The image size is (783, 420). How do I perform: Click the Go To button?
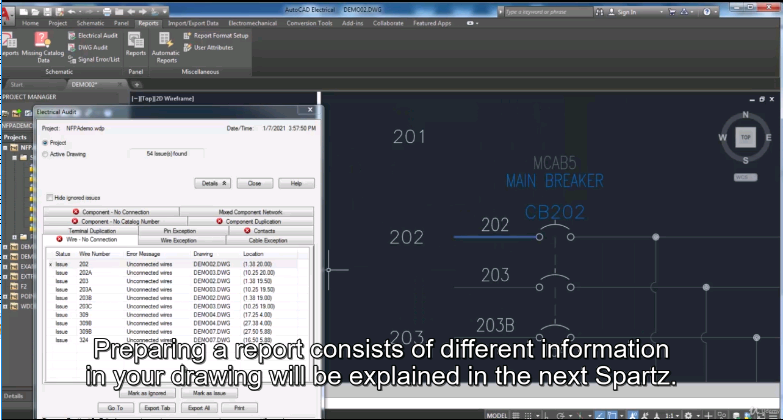[x=115, y=408]
